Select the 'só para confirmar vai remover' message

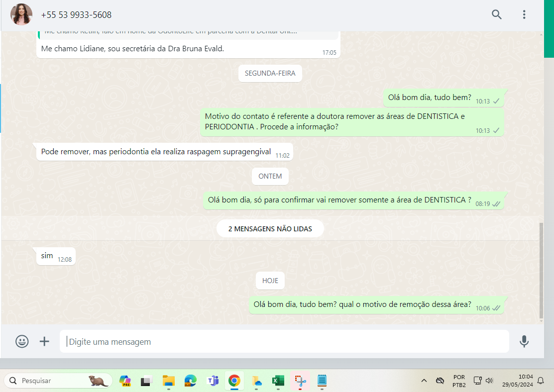point(353,200)
